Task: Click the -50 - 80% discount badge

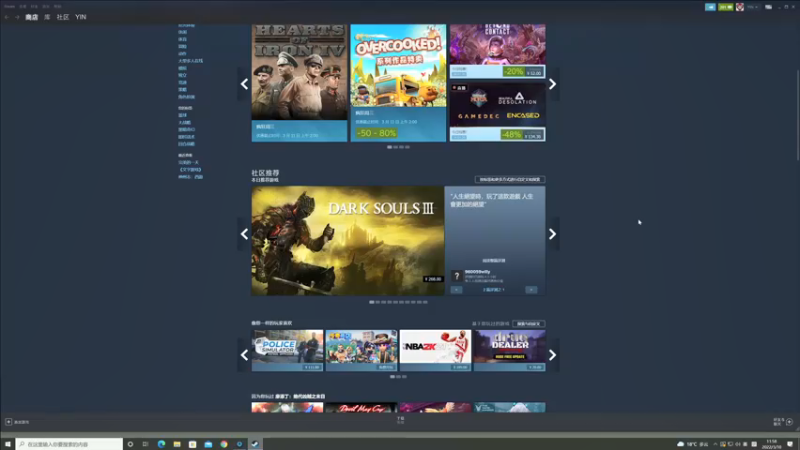Action: tap(377, 133)
